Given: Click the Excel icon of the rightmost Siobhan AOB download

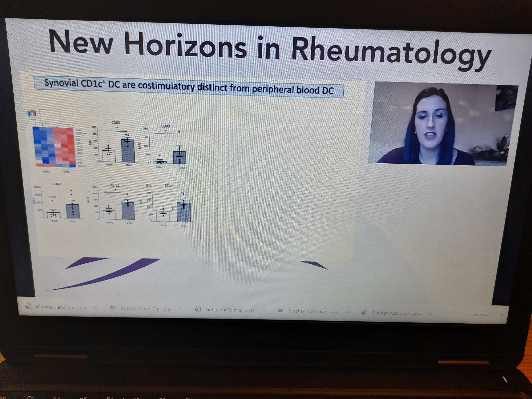Looking at the screenshot, I should [364, 312].
